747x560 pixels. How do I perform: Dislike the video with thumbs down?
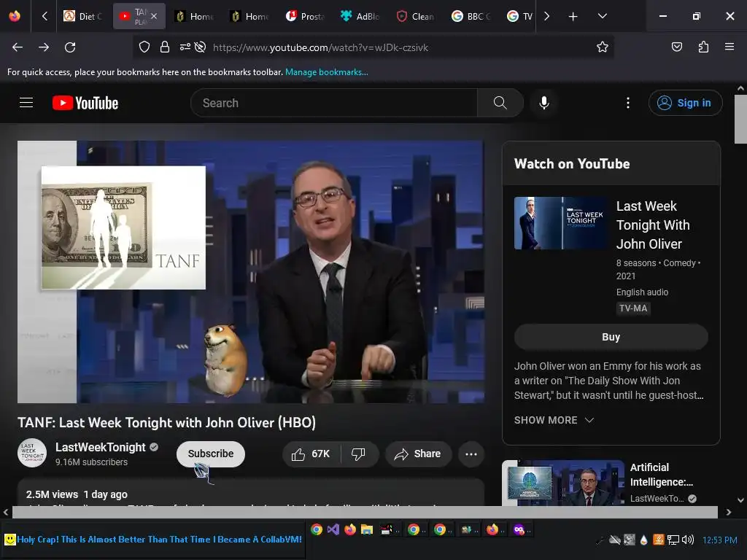point(358,454)
